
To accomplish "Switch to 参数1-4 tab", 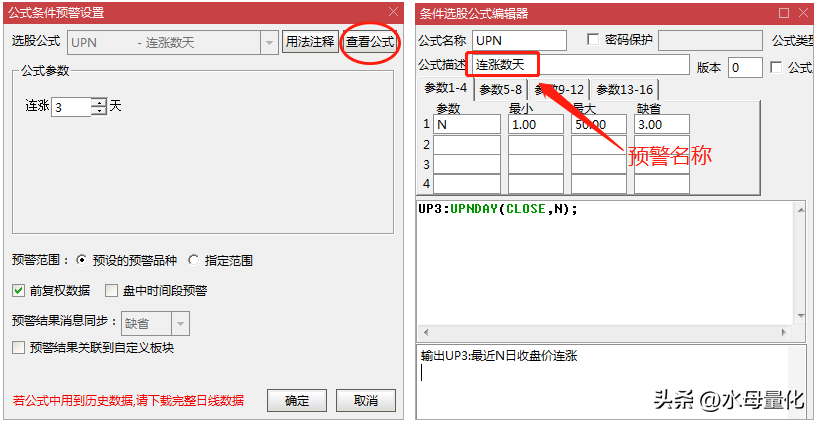I will pyautogui.click(x=445, y=89).
